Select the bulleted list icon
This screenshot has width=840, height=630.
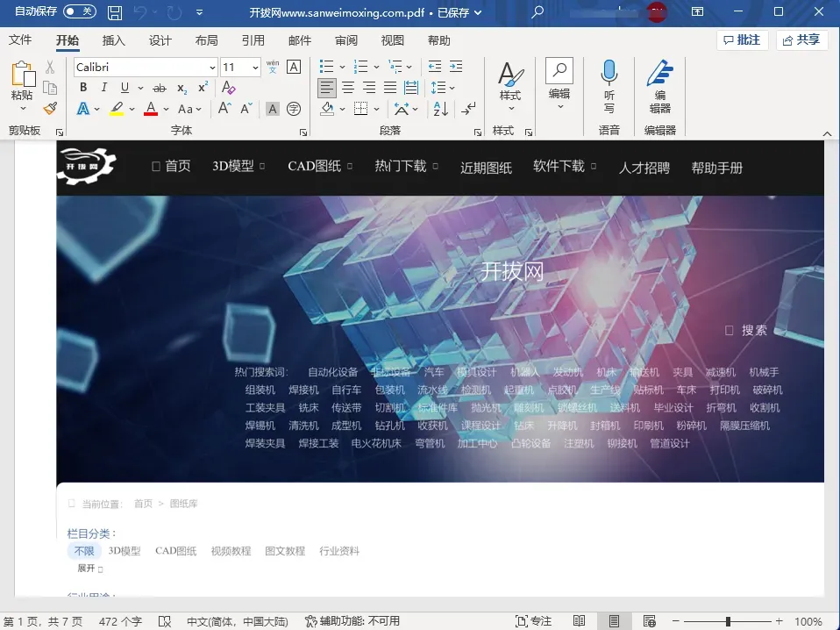click(326, 67)
